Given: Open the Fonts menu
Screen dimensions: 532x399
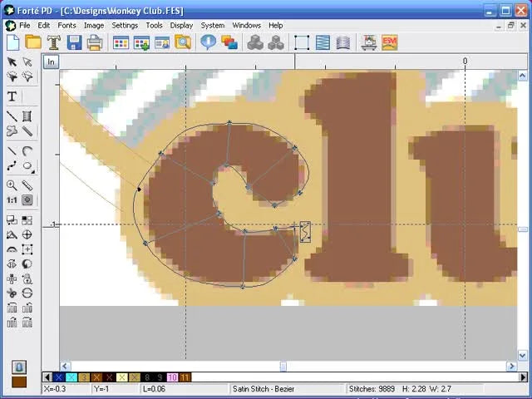Looking at the screenshot, I should click(66, 26).
